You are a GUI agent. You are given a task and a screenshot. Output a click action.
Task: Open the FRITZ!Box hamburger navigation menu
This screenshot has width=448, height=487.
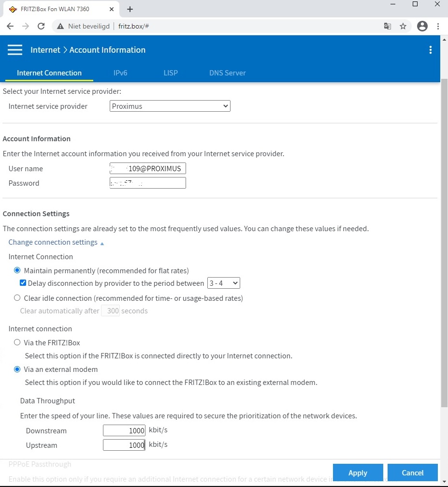coord(15,50)
